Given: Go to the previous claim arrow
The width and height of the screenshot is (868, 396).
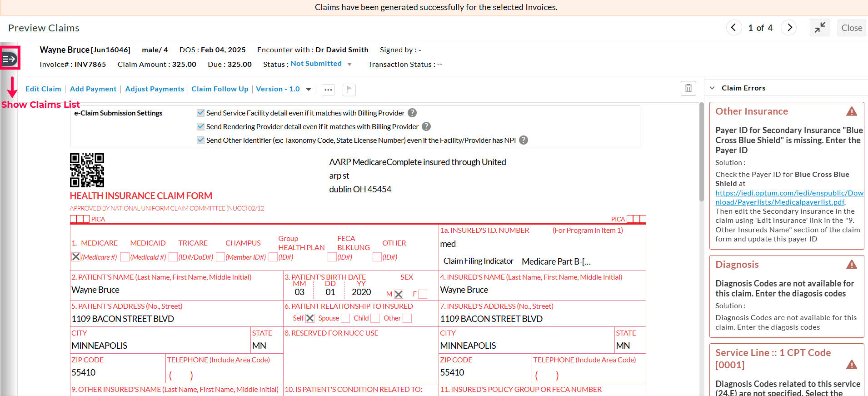Looking at the screenshot, I should tap(733, 28).
